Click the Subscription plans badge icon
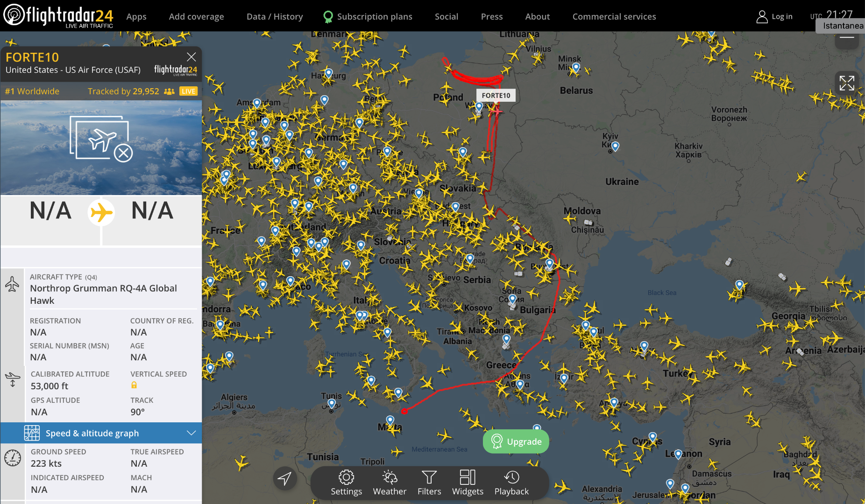 (328, 17)
